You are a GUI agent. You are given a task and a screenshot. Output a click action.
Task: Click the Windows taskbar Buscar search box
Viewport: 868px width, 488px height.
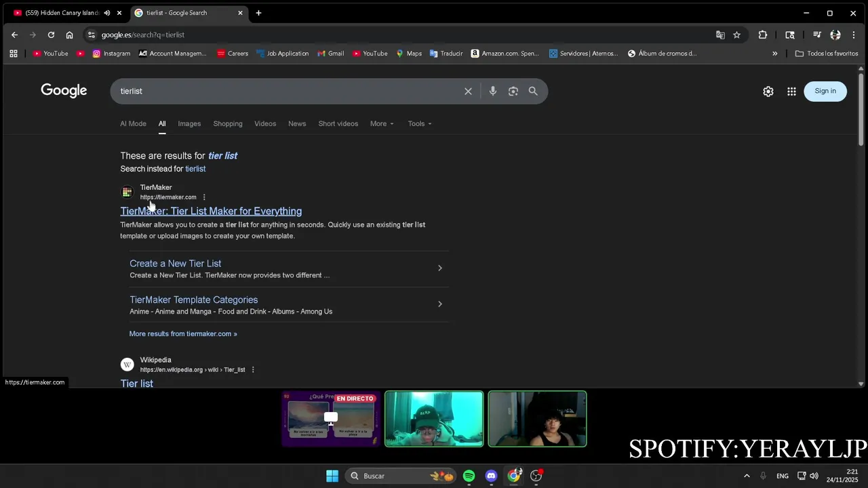400,476
